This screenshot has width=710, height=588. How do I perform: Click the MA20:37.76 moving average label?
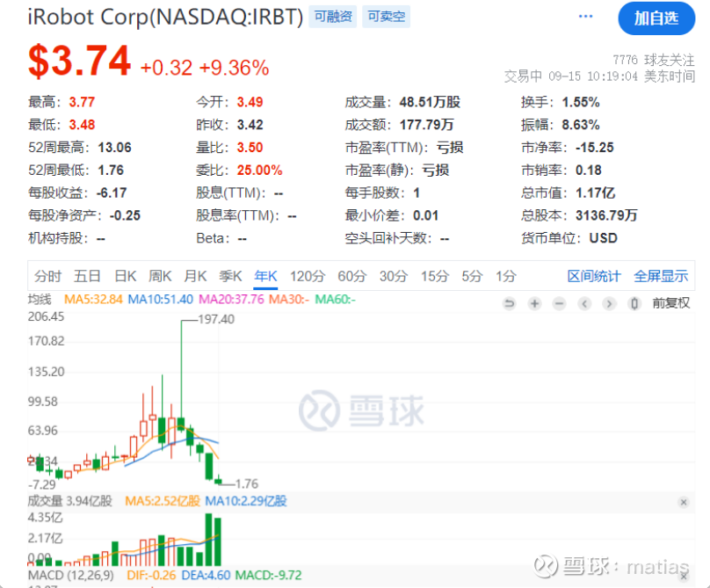pos(231,300)
